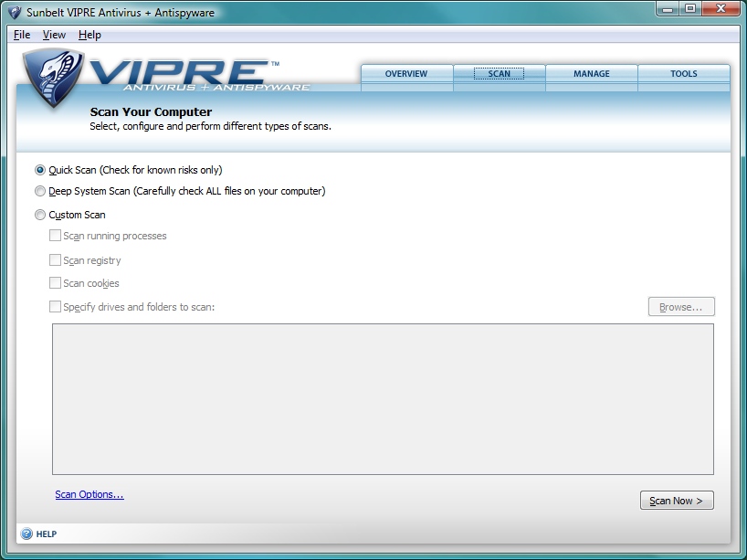Image resolution: width=747 pixels, height=560 pixels.
Task: Go to the Tools tab
Action: [684, 74]
